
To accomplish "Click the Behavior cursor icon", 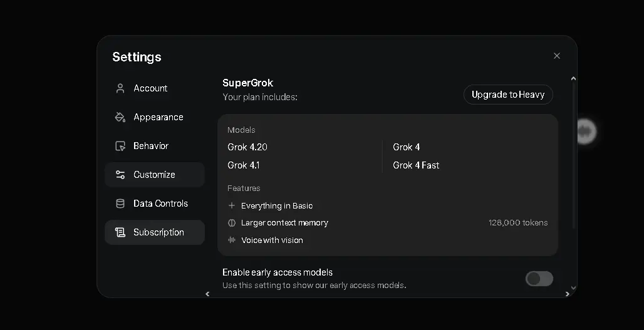I will click(x=120, y=146).
